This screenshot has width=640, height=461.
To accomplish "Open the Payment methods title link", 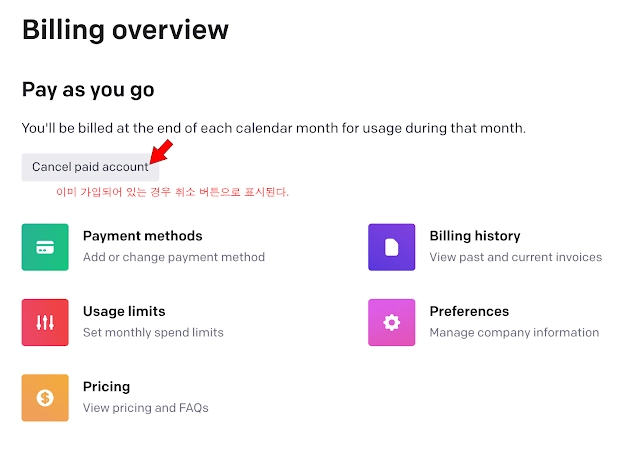I will [x=142, y=236].
